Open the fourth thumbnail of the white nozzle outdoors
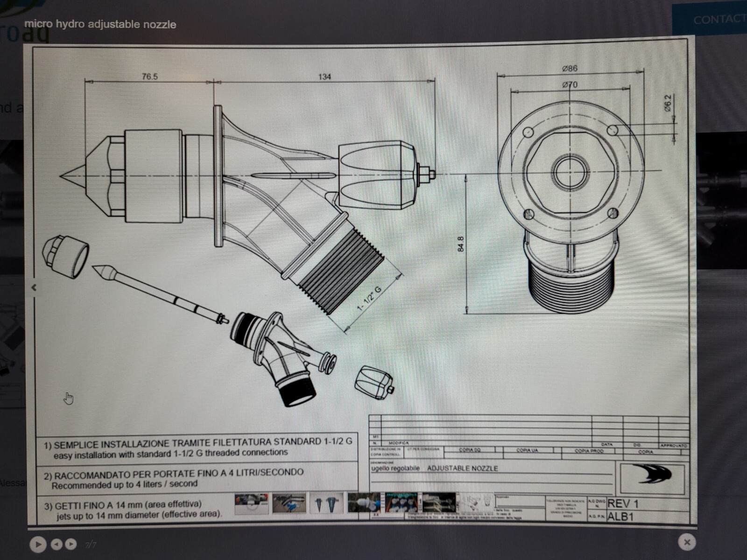The image size is (747, 560). (364, 504)
